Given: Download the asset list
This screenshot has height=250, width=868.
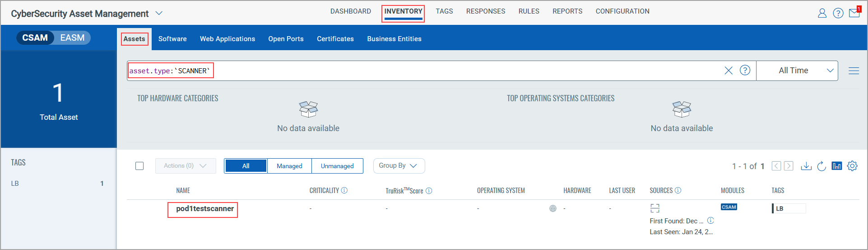Looking at the screenshot, I should [806, 166].
